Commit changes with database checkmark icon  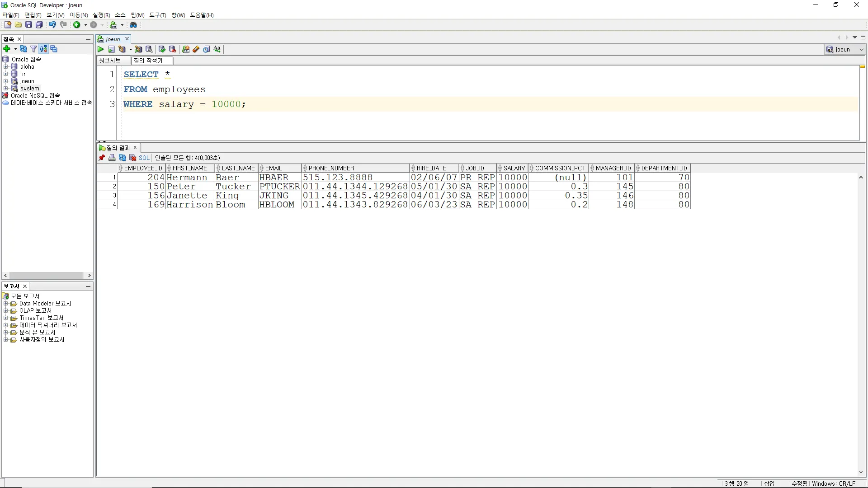coord(162,49)
